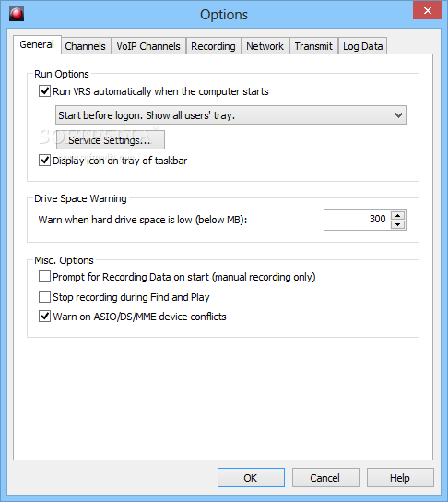Click 'Warn when hard drive space is low' text
The width and height of the screenshot is (448, 502).
143,220
